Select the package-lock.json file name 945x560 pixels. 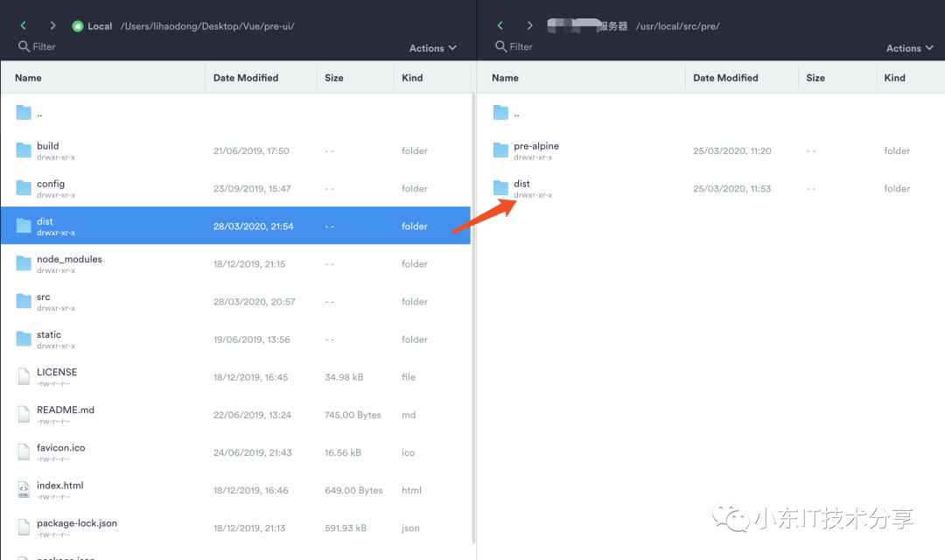point(77,523)
